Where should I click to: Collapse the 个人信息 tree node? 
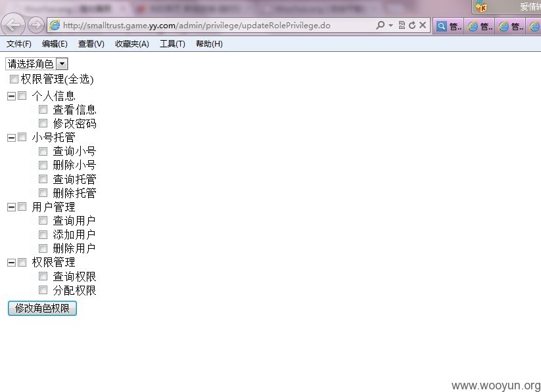click(11, 96)
